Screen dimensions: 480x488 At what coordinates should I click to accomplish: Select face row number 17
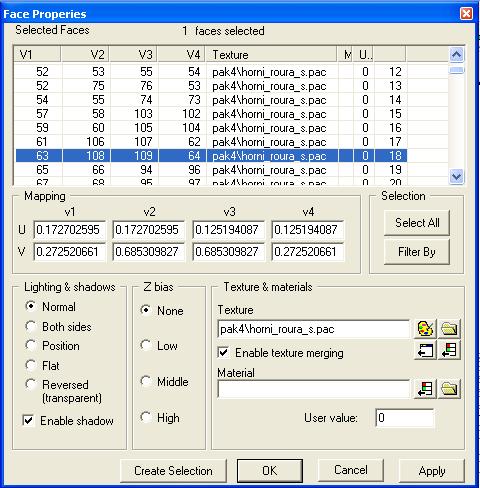211,142
